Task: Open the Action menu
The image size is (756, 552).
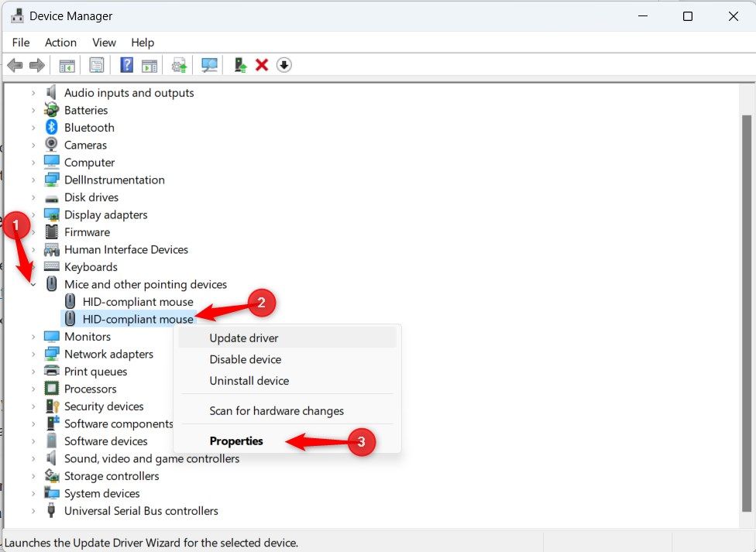Action: point(60,43)
